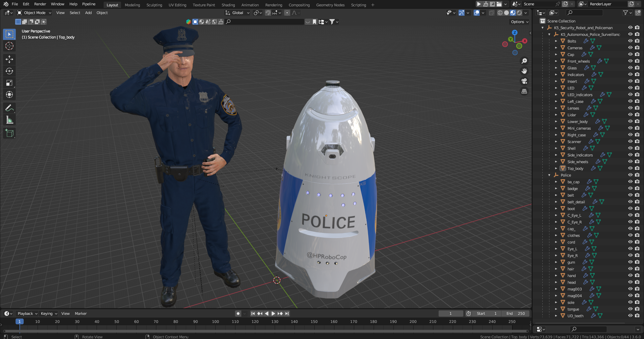Open the Add menu in viewport header
The width and height of the screenshot is (644, 339).
pos(88,13)
